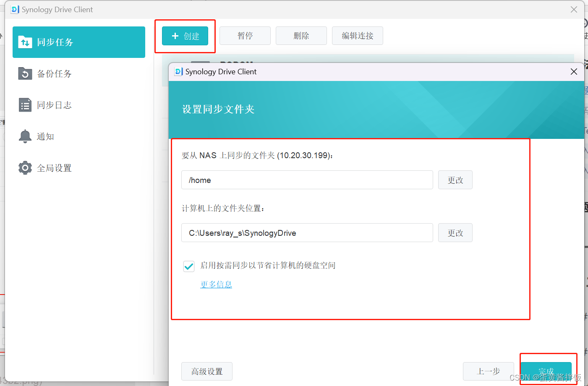588x386 pixels.
Task: Click the sync tasks folder icon
Action: click(x=25, y=42)
